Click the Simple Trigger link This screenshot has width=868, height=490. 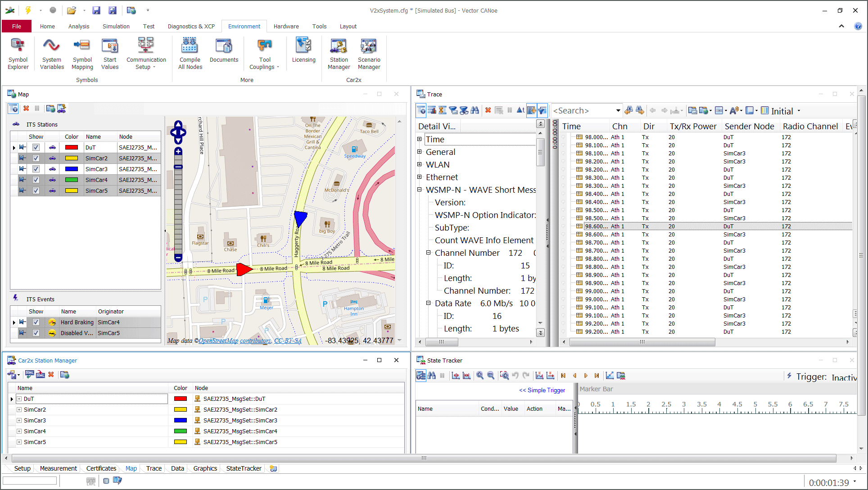pyautogui.click(x=542, y=390)
